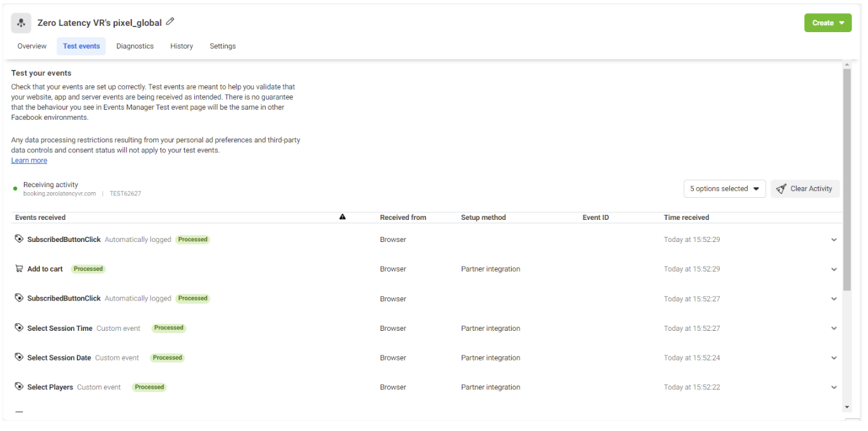Screen dimensions: 868x431
Task: Click the Test your events heading
Action: [x=42, y=73]
